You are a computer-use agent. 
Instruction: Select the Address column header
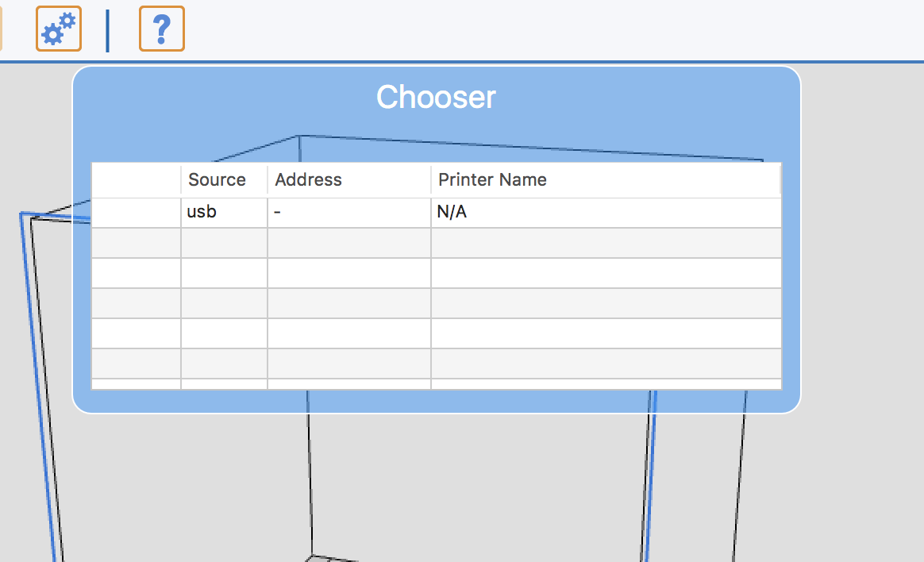pos(348,179)
